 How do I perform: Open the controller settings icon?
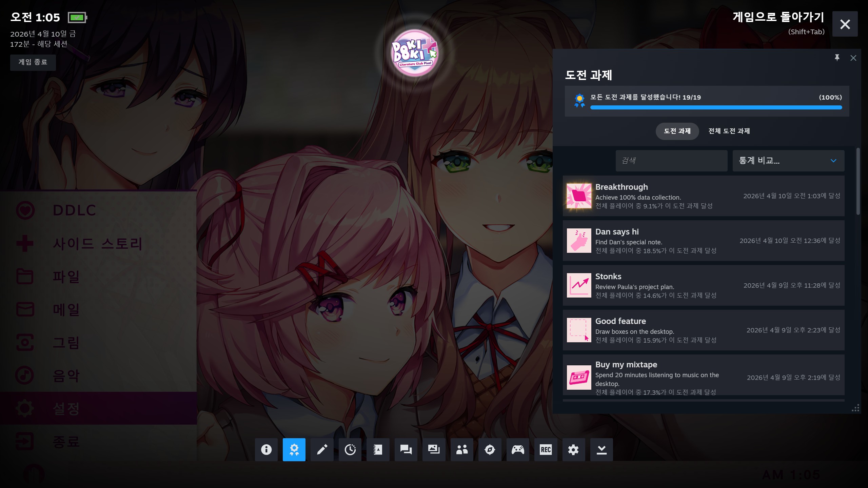518,450
